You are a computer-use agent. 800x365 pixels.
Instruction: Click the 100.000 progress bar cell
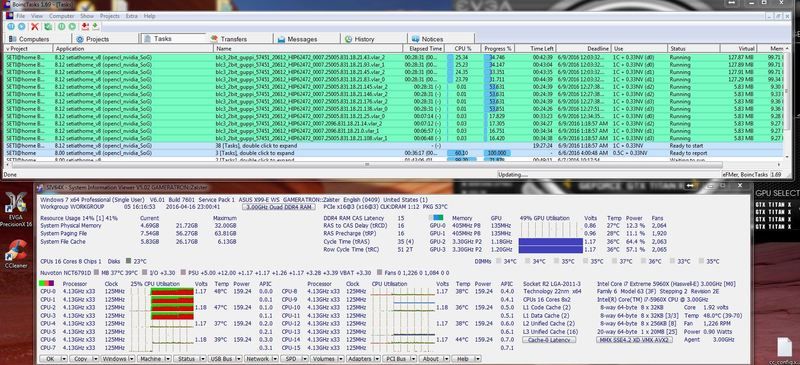[x=496, y=153]
